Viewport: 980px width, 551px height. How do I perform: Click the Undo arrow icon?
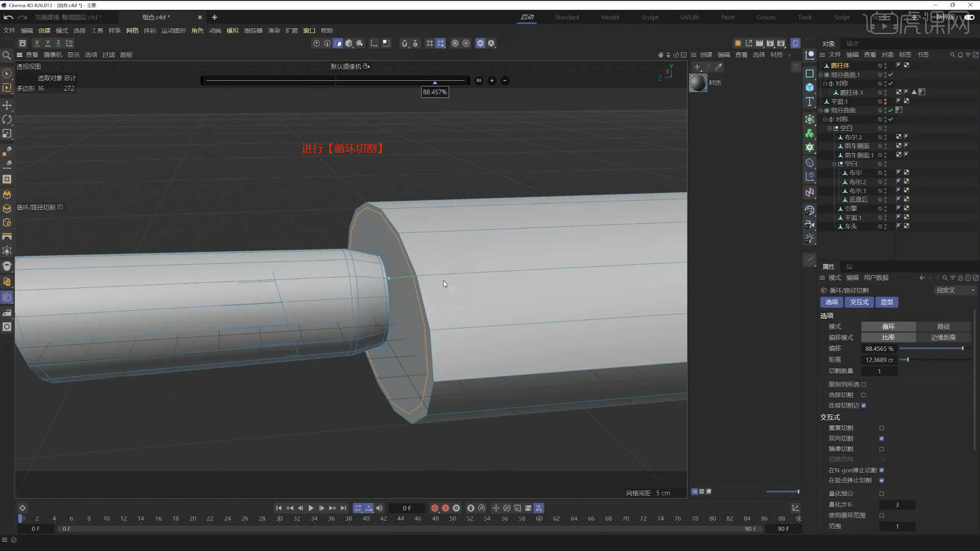pos(8,17)
